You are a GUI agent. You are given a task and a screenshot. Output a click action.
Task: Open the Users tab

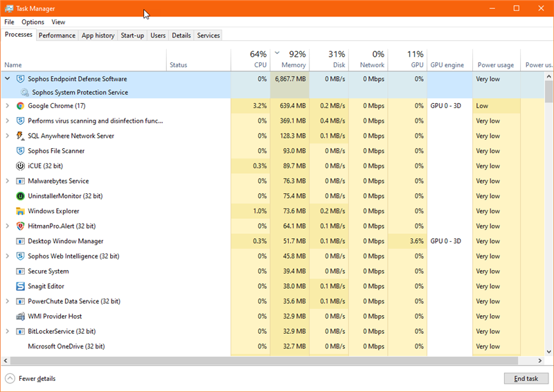[x=158, y=35]
